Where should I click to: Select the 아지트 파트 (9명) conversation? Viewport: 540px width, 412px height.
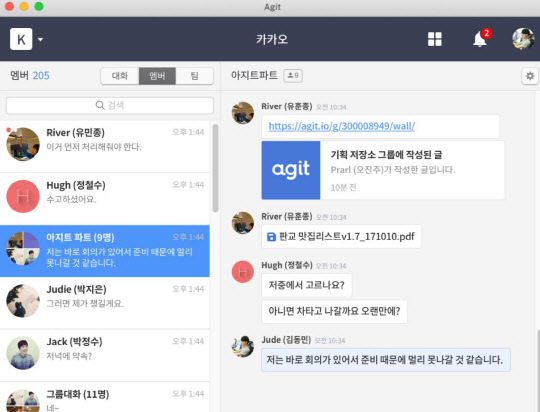[105, 251]
